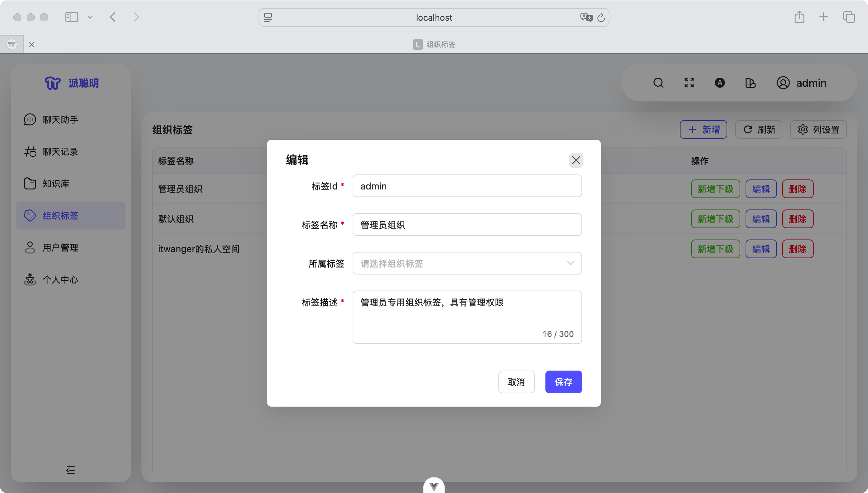Open the Safari tab group chevron dropdown

pyautogui.click(x=90, y=17)
